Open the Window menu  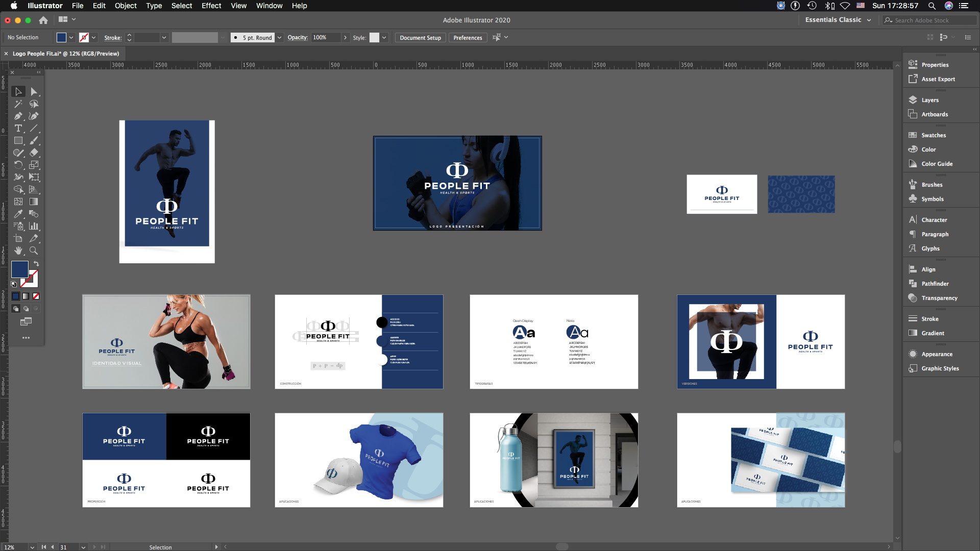(x=269, y=6)
